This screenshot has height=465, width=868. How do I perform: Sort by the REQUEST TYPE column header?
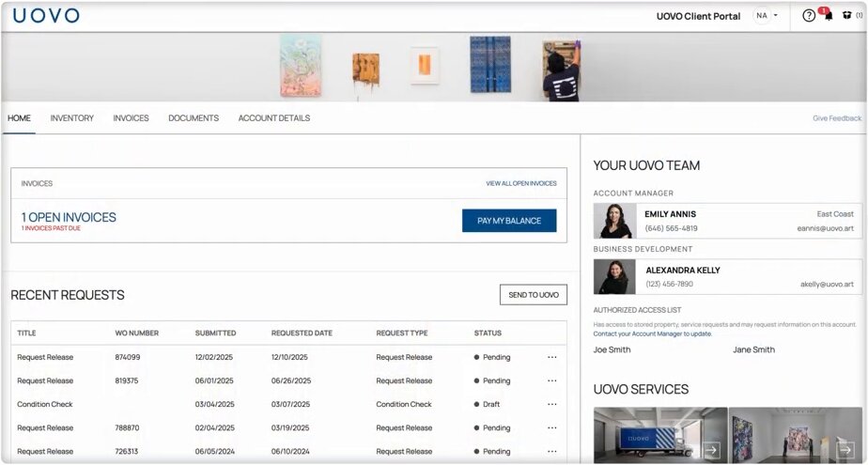point(402,333)
